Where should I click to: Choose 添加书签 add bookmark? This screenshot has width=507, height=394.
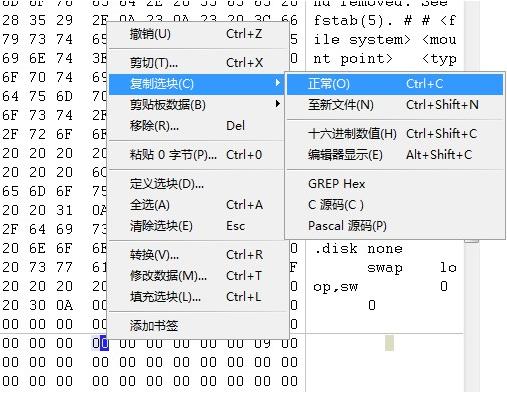198,325
